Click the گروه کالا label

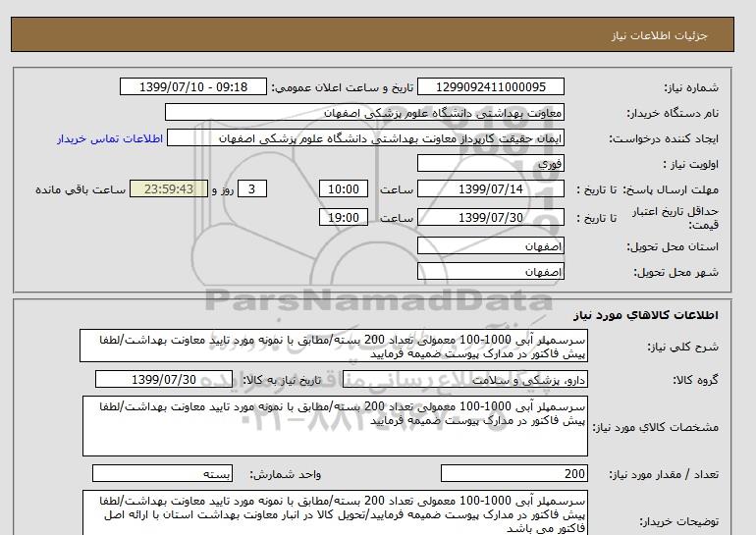click(x=695, y=380)
